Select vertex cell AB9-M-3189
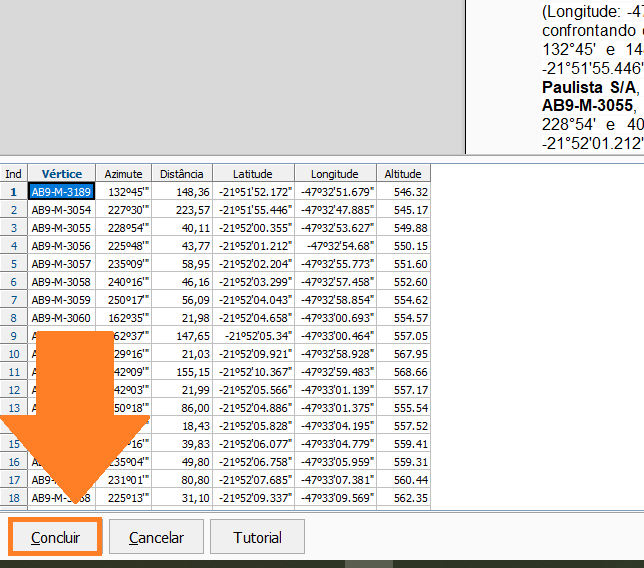 point(61,192)
